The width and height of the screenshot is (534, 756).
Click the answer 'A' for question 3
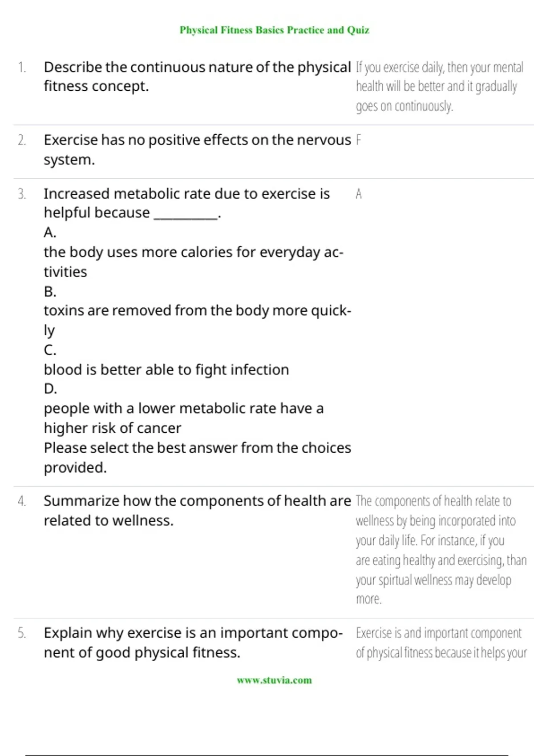pyautogui.click(x=359, y=194)
